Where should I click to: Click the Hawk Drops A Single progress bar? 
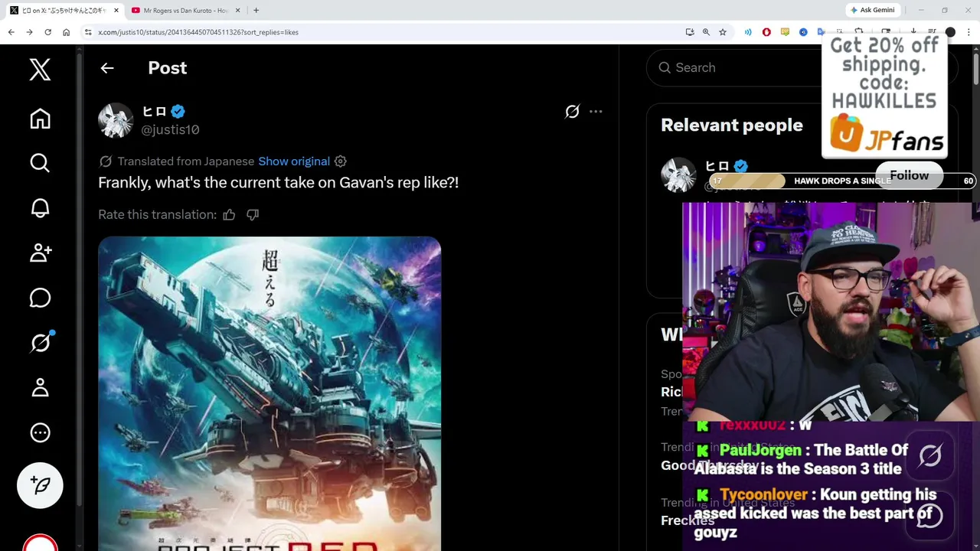(x=842, y=181)
